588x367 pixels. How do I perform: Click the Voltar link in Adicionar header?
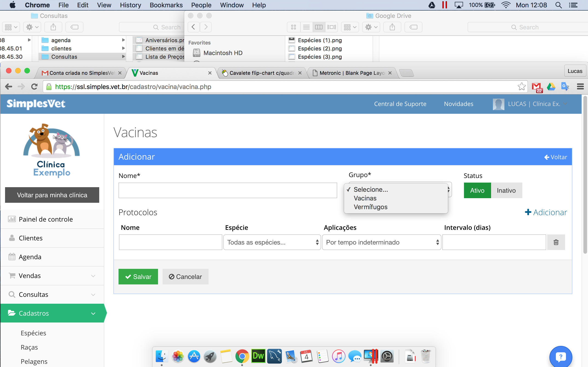click(555, 157)
